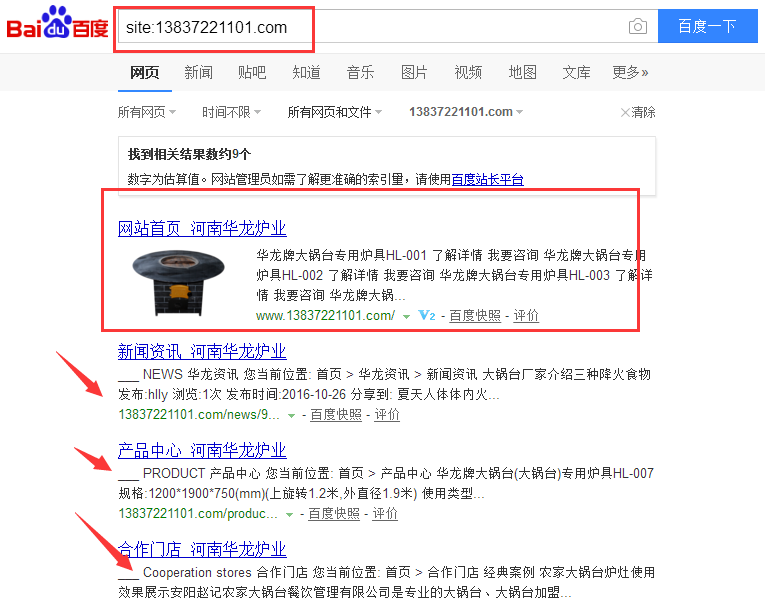Screen dimensions: 765x603
Task: Open the 百度站长平台 link
Action: coord(487,179)
